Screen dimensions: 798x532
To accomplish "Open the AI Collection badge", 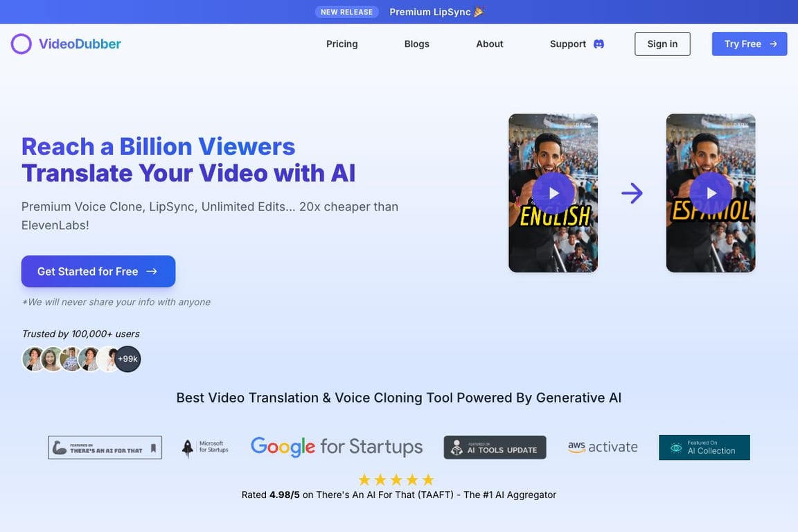I will coord(704,447).
